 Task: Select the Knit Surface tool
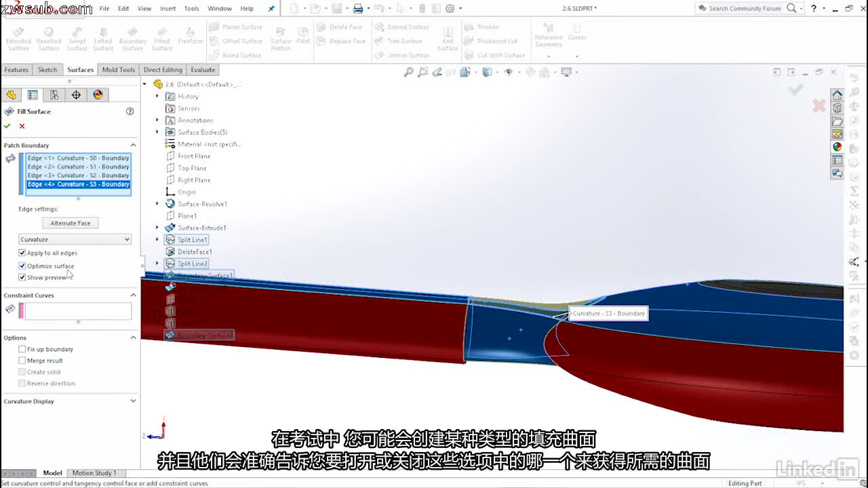(x=448, y=37)
